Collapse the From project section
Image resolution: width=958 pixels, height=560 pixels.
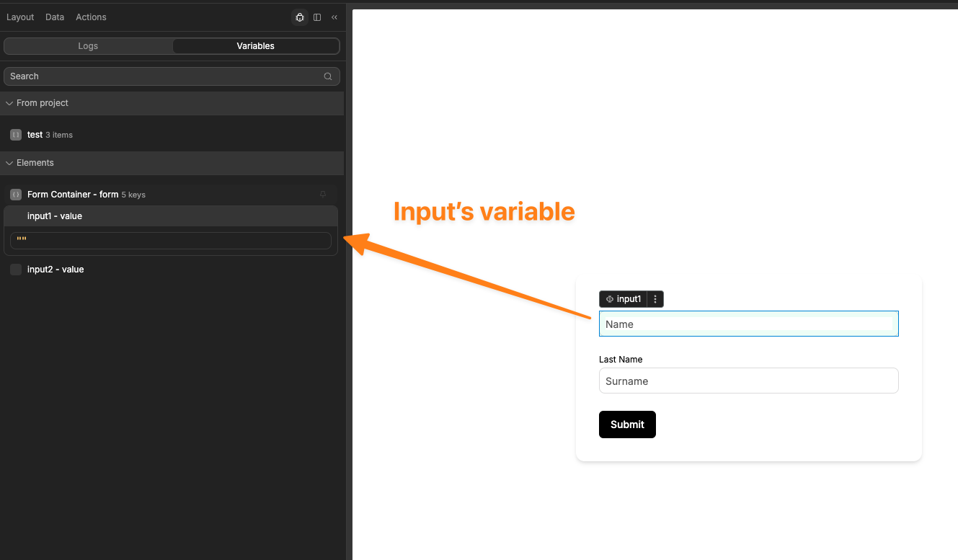[9, 102]
